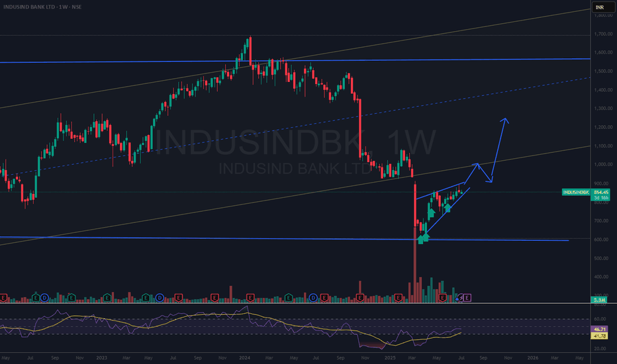Click the 60.00 RSI scale label

[600, 319]
